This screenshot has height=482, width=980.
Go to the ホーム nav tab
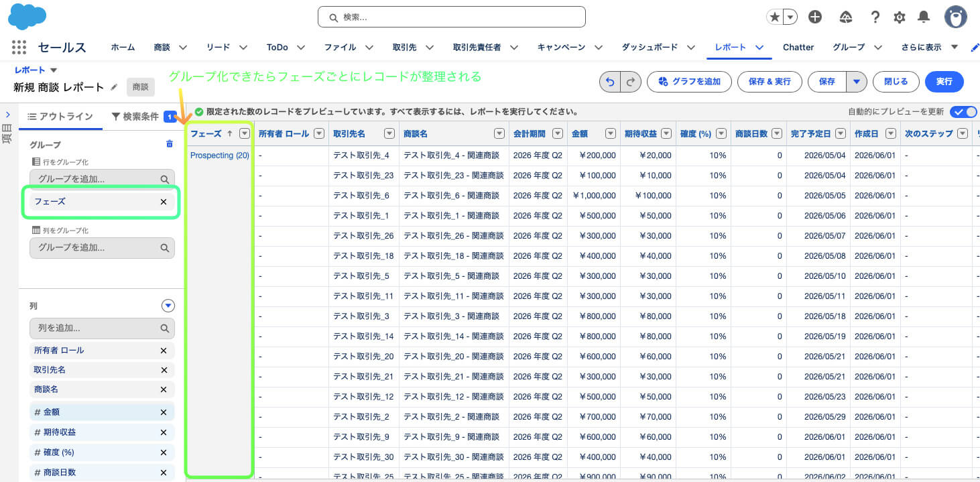(x=123, y=47)
